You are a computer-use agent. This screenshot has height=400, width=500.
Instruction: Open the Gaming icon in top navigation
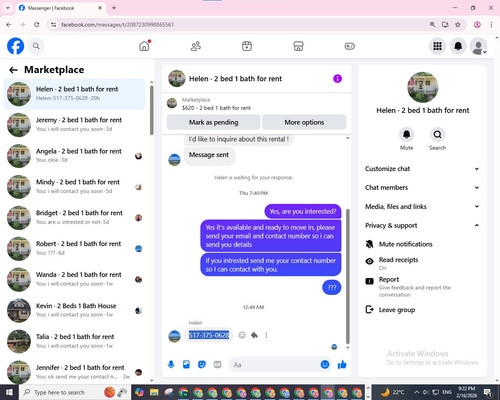tap(350, 46)
